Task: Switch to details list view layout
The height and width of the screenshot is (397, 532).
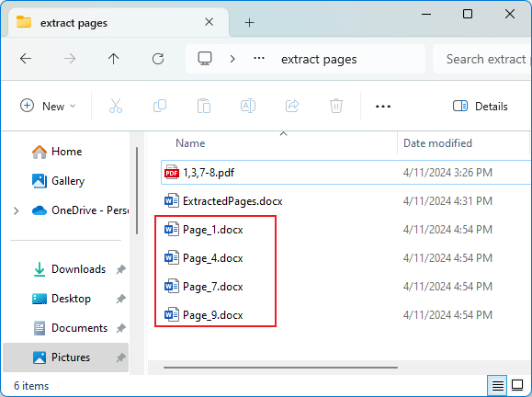Action: coord(497,385)
